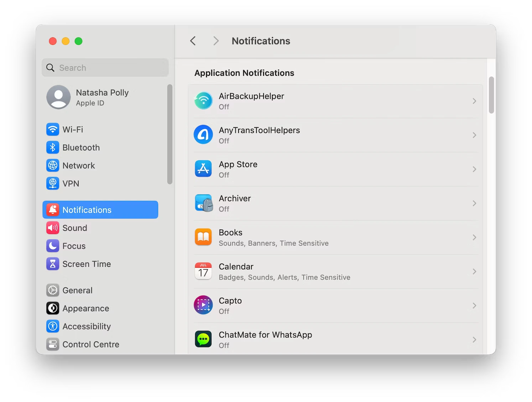Click the AirBackupHelper app icon
The width and height of the screenshot is (532, 402).
click(x=203, y=101)
